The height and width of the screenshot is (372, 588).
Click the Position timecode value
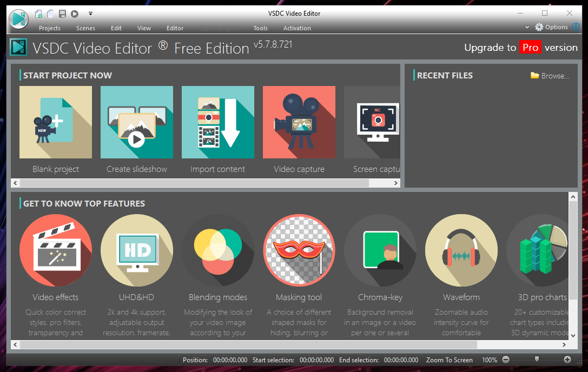[x=230, y=360]
